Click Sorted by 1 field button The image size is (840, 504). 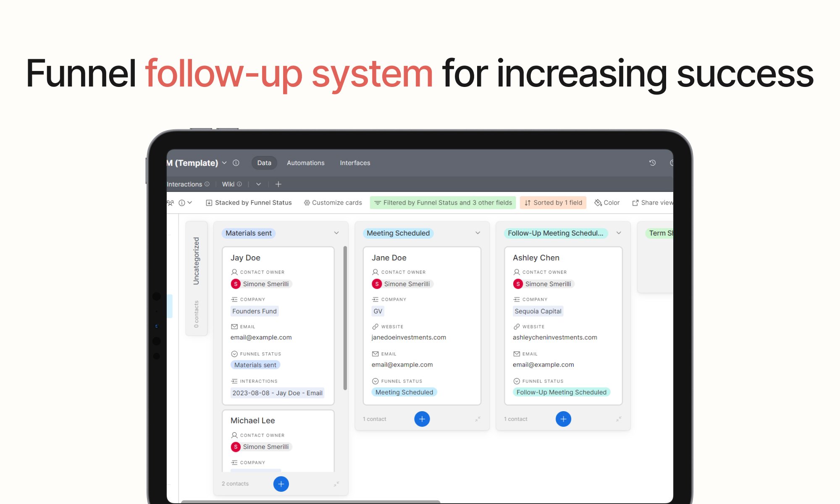[x=553, y=202]
